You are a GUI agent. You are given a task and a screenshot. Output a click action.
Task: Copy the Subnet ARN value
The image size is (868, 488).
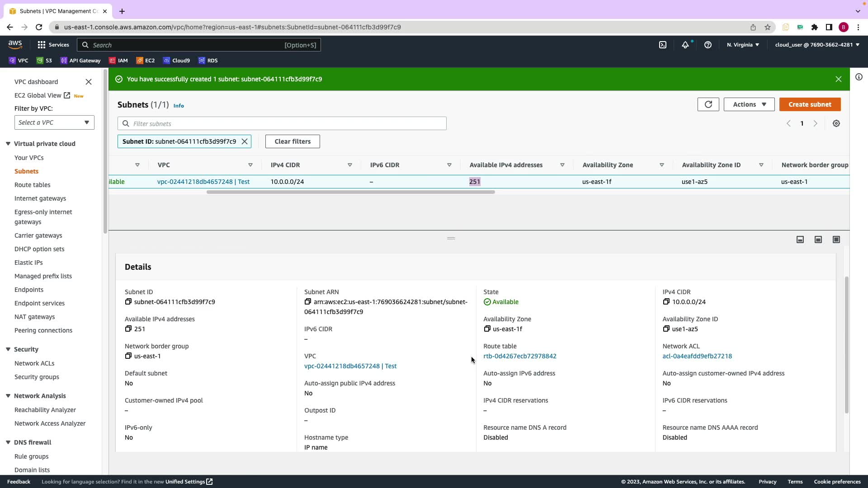point(308,302)
